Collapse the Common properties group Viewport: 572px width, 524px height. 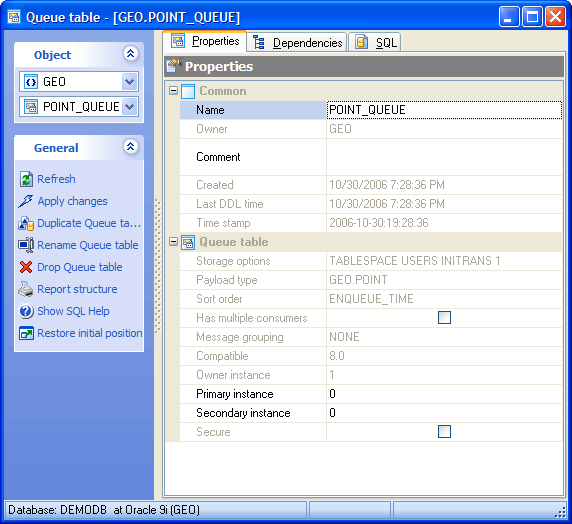174,91
